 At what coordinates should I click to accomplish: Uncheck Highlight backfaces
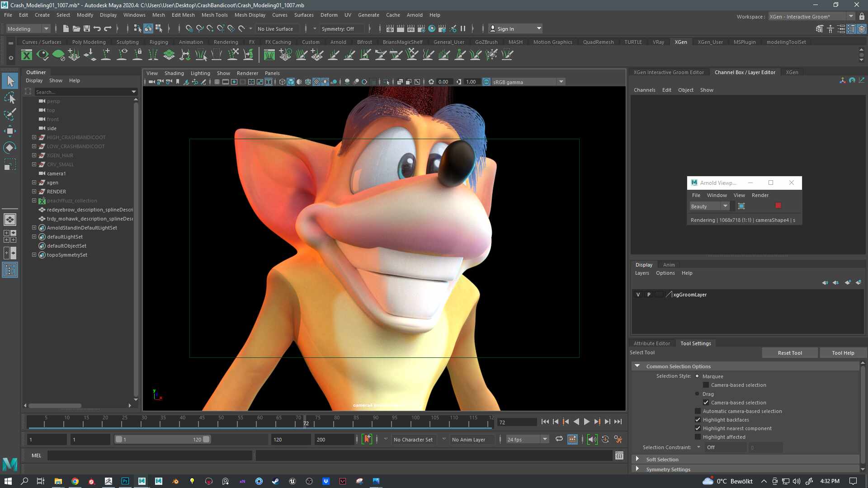[x=698, y=420]
